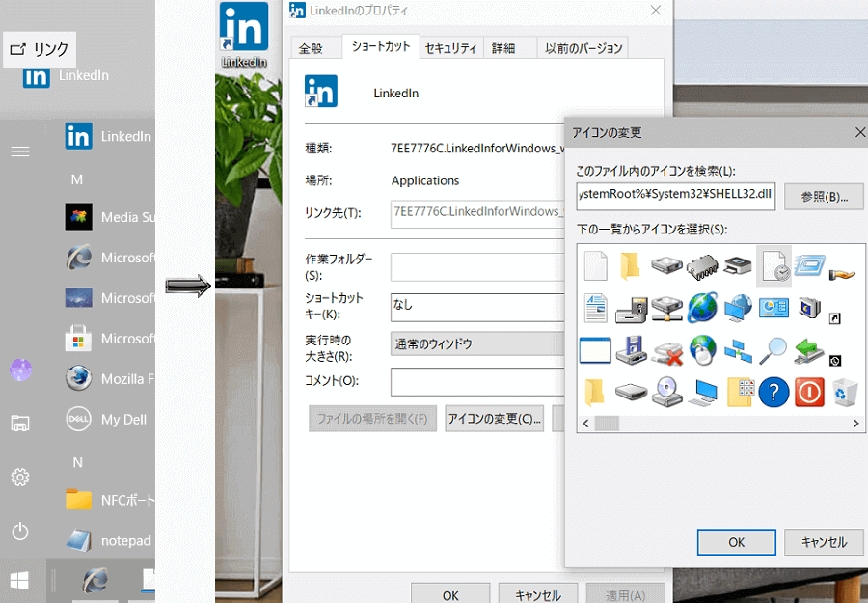The image size is (868, 603).
Task: Select the monitor with globe icon
Action: pyautogui.click(x=738, y=309)
